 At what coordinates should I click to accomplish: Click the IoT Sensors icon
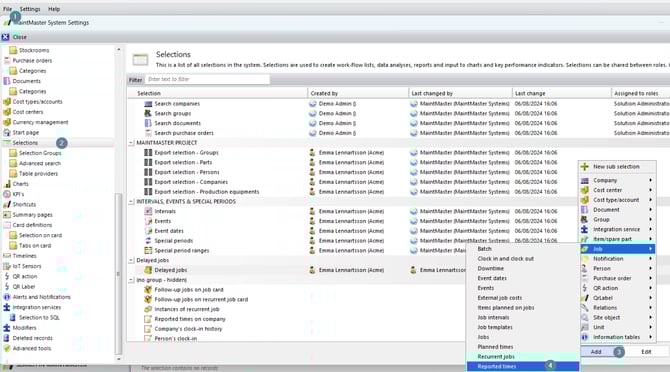(x=7, y=266)
